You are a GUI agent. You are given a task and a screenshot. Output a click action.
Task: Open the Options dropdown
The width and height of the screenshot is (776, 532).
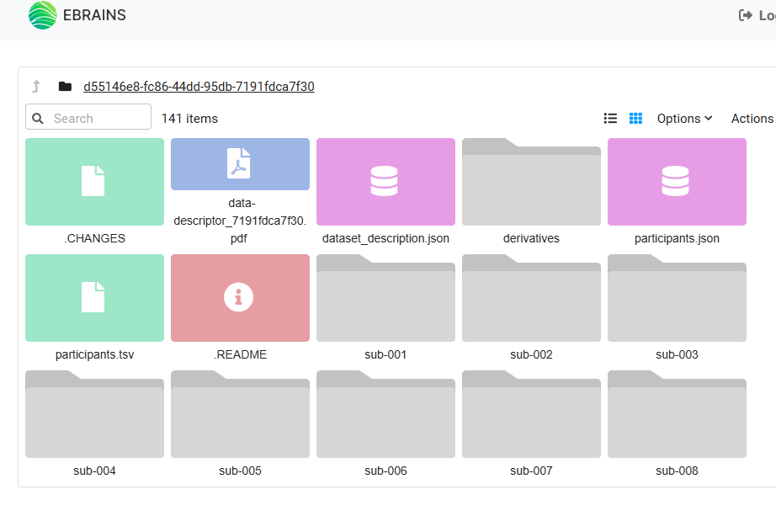[684, 119]
